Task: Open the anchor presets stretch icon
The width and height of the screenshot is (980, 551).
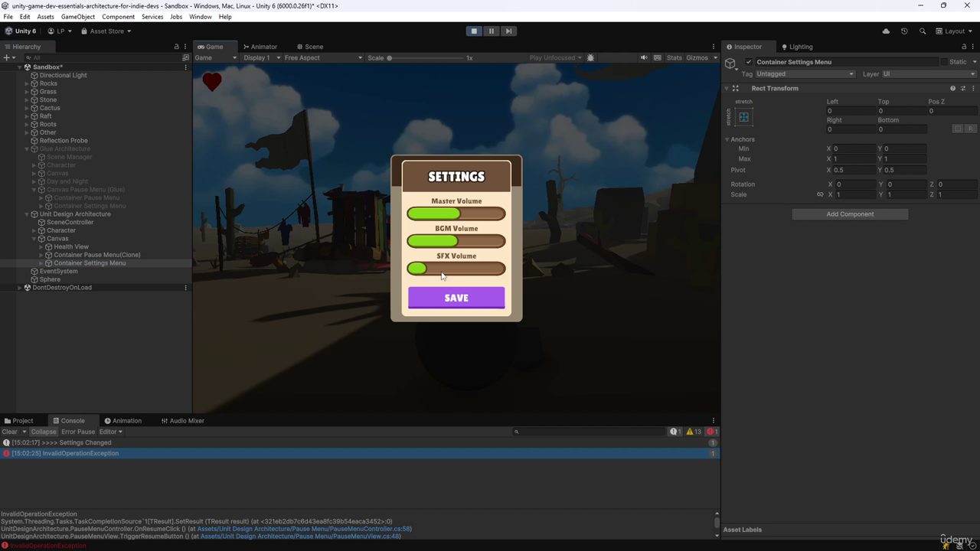Action: [x=743, y=117]
